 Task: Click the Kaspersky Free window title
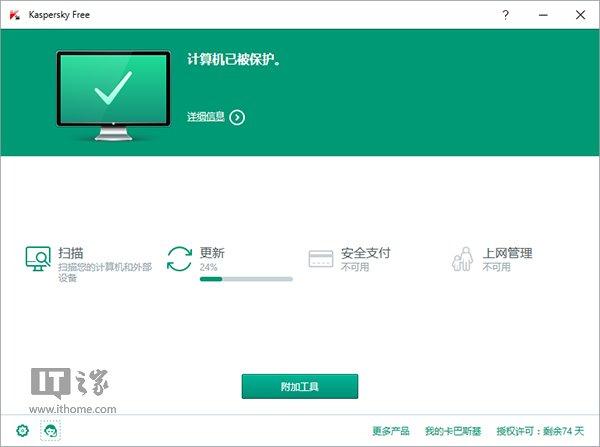coord(59,15)
